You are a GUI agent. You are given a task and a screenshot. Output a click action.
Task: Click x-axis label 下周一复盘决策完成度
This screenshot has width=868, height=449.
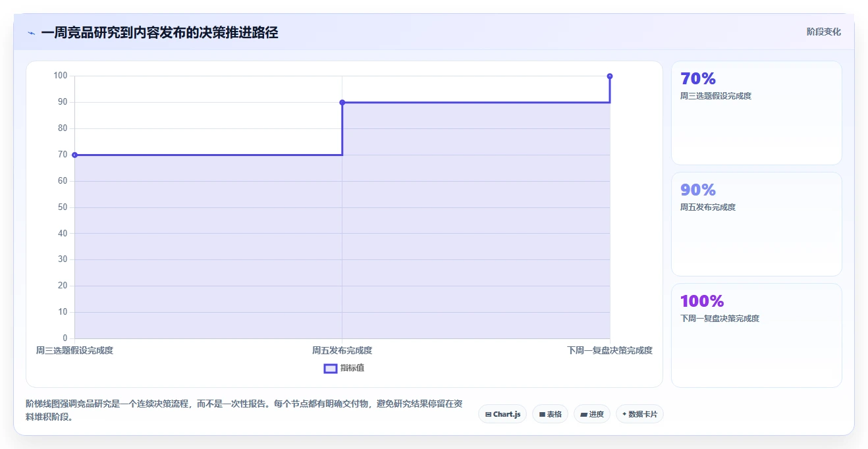[610, 351]
